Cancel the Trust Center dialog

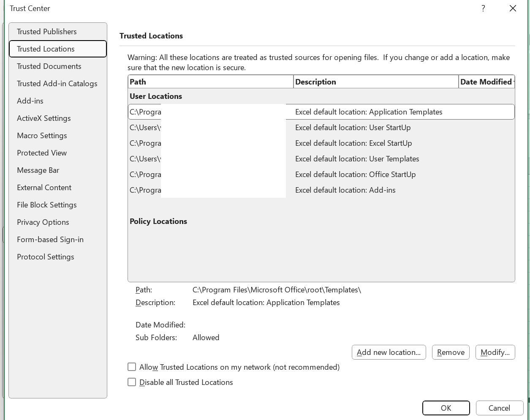point(499,408)
